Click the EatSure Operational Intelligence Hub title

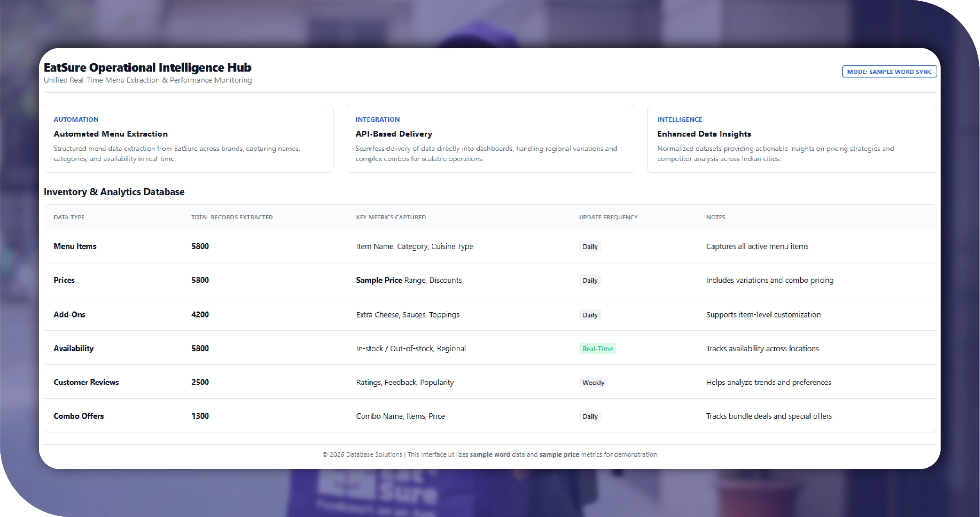(147, 67)
